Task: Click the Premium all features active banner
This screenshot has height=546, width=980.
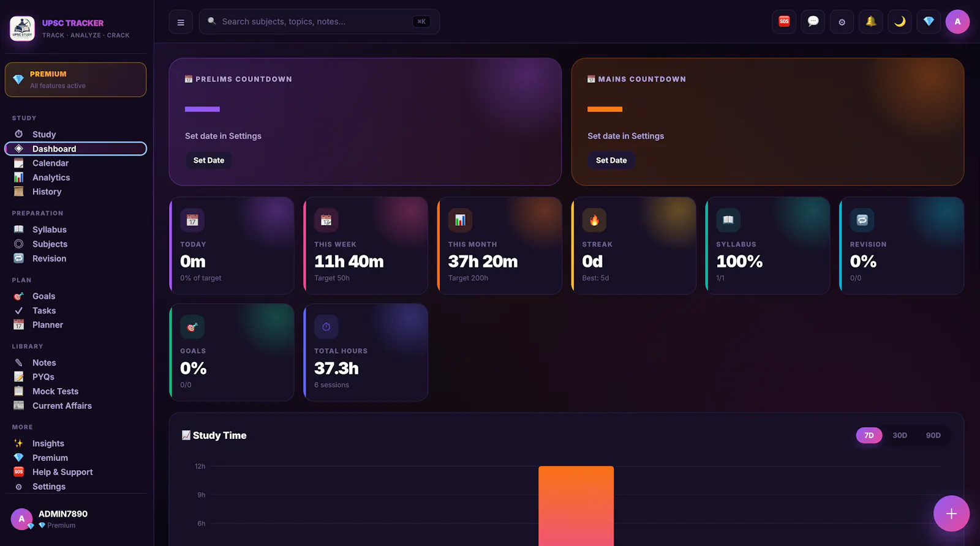Action: coord(76,80)
